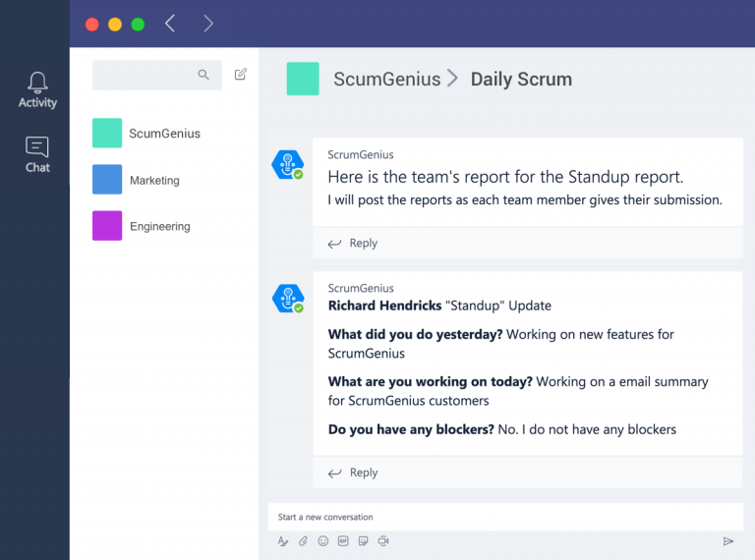Image resolution: width=755 pixels, height=560 pixels.
Task: Insert a GIF into the message
Action: (343, 541)
